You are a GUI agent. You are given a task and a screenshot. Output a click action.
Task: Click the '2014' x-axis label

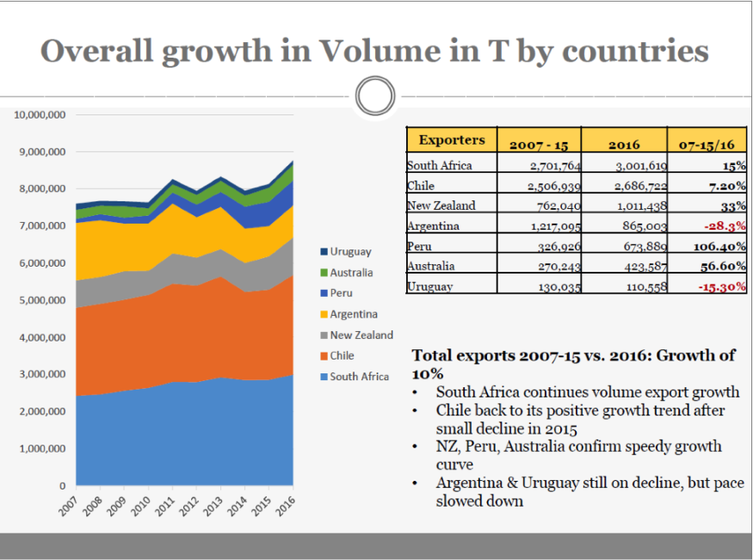pyautogui.click(x=238, y=507)
